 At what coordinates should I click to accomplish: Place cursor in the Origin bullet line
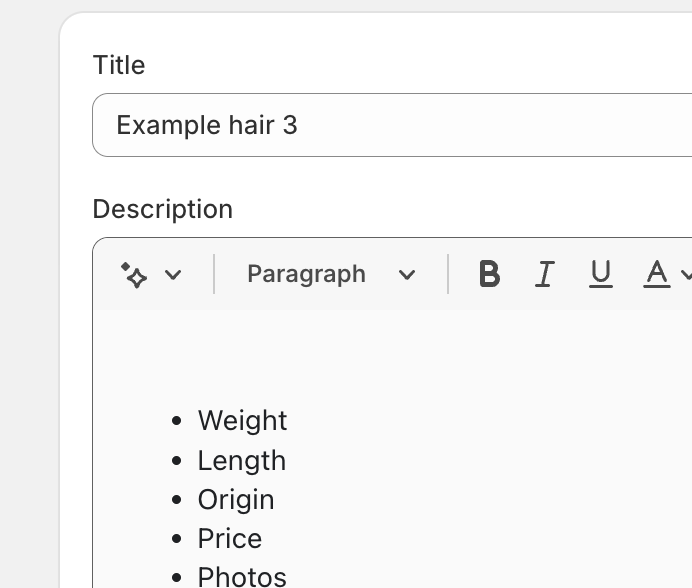(236, 500)
